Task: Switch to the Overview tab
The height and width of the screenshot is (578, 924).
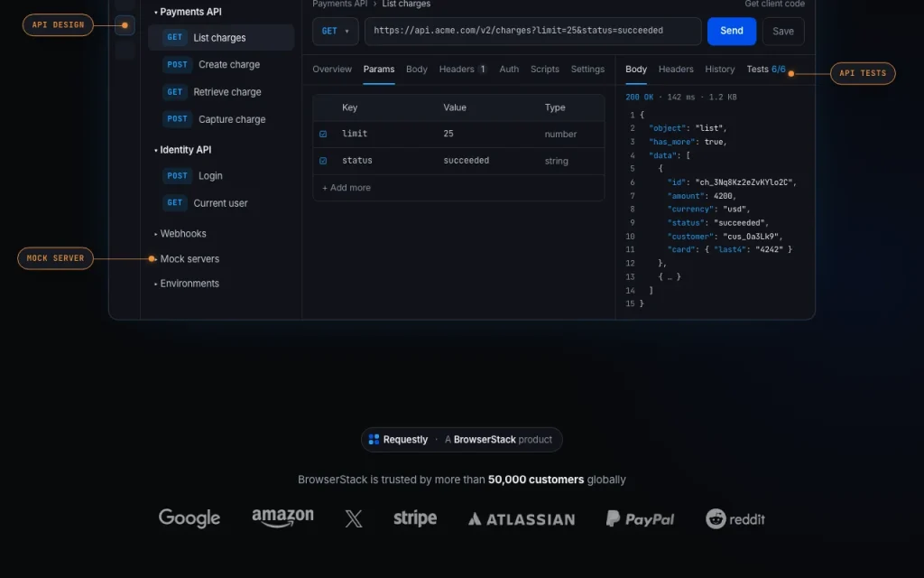Action: (x=332, y=69)
